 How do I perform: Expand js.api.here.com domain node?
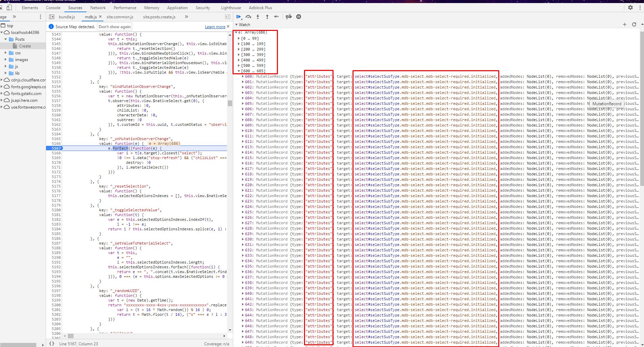(2, 100)
